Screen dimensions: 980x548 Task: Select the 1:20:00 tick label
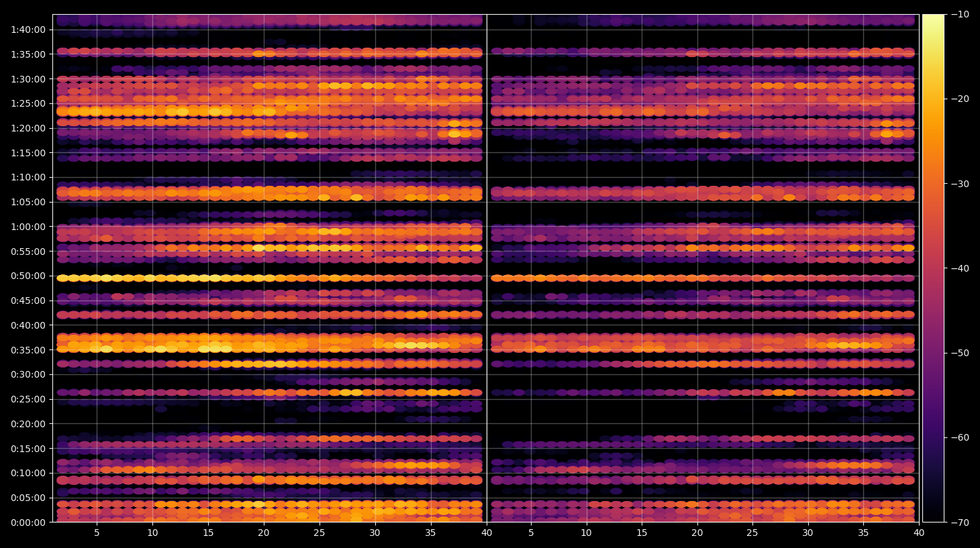click(x=28, y=128)
